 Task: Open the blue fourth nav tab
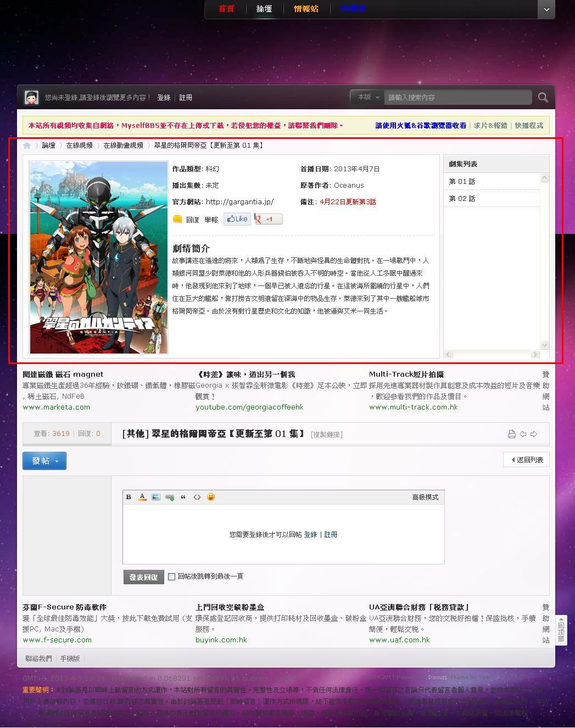pos(353,9)
